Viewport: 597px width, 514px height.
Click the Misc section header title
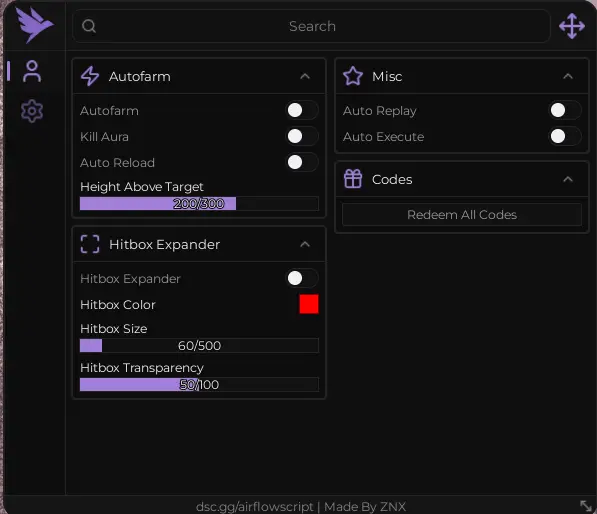click(x=387, y=77)
